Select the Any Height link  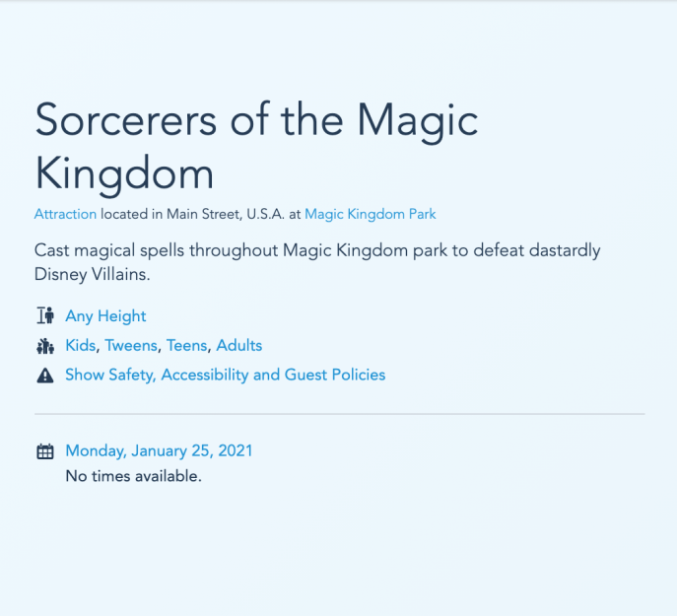(105, 316)
